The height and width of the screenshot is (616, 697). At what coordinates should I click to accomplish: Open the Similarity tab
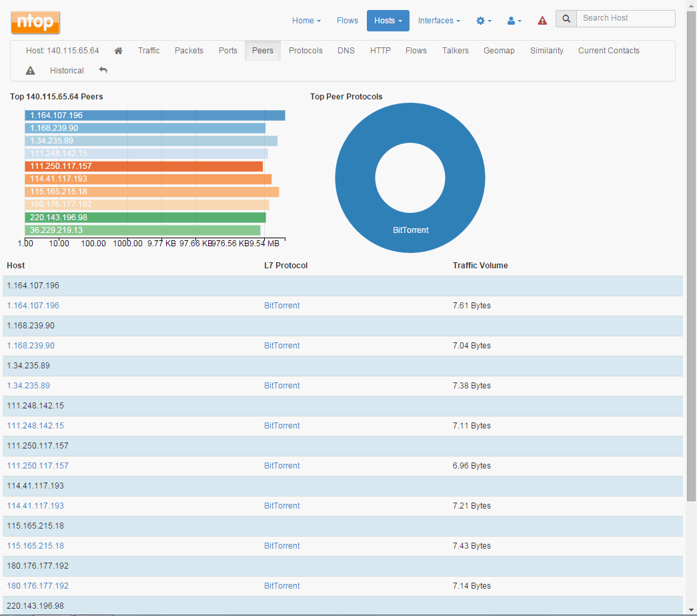coord(547,51)
